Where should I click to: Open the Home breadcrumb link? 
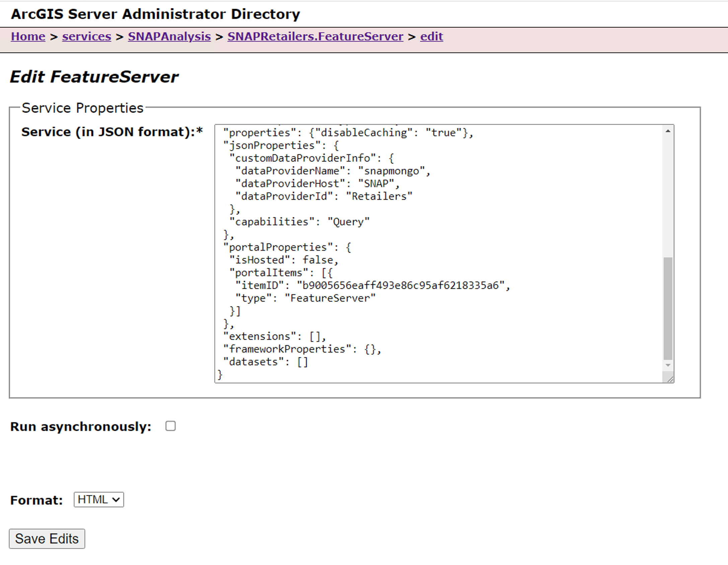pyautogui.click(x=28, y=36)
